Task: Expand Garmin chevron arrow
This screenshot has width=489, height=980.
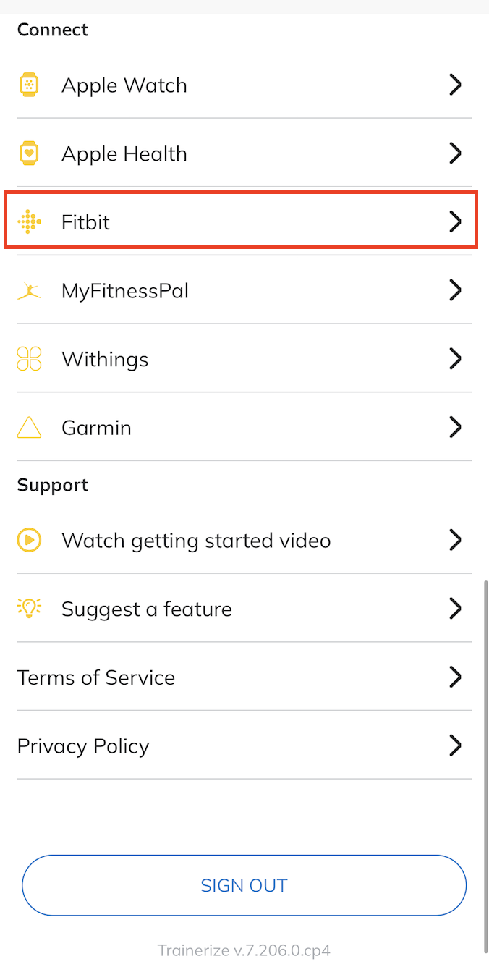Action: [x=455, y=428]
